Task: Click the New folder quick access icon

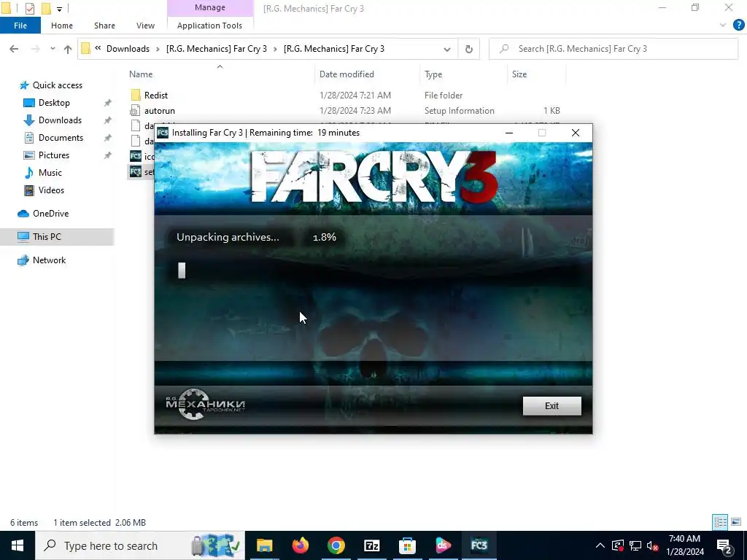Action: pyautogui.click(x=46, y=8)
